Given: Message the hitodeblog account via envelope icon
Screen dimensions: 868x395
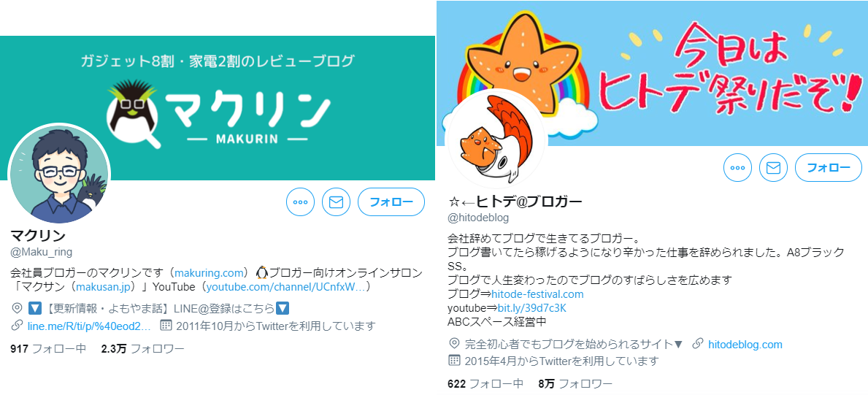Looking at the screenshot, I should pos(773,168).
